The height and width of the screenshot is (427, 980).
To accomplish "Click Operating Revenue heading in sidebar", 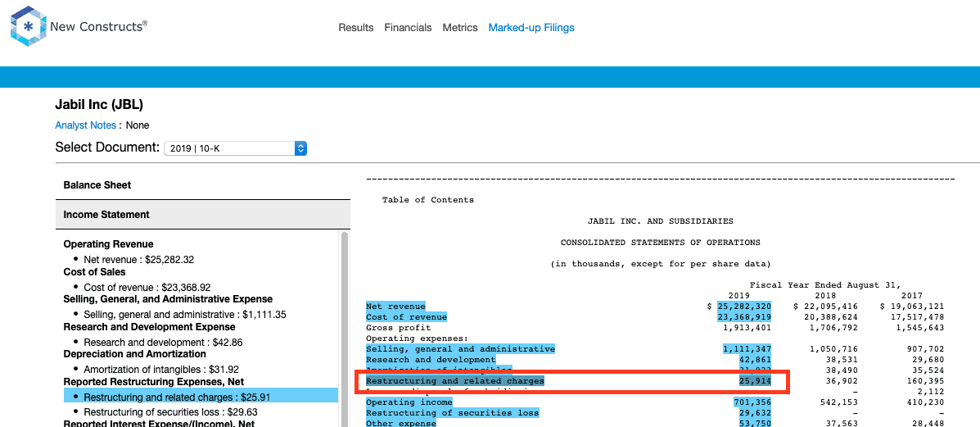I will 108,244.
